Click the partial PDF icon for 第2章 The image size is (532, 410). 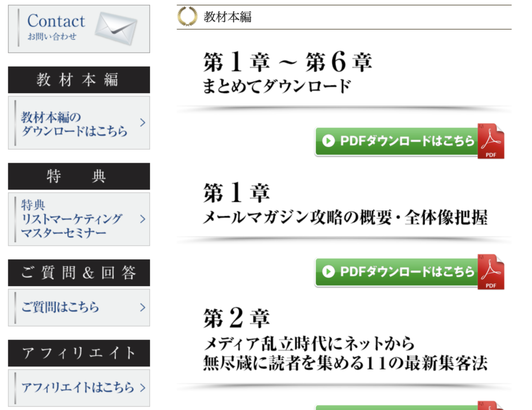click(491, 405)
